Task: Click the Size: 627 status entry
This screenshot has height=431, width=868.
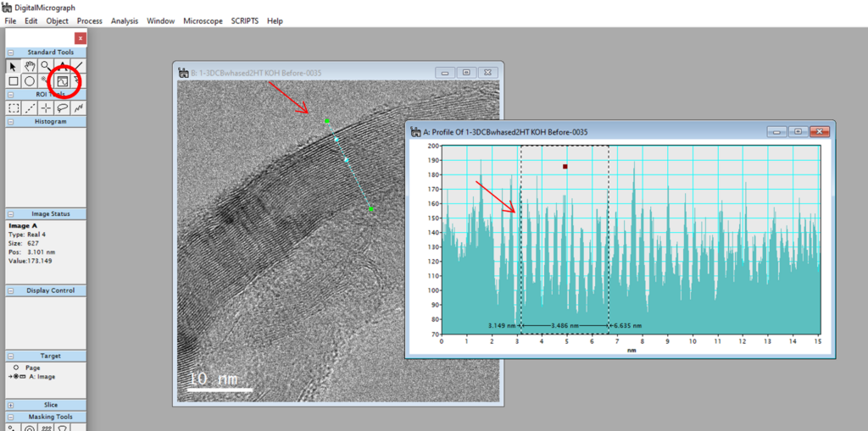Action: 23,243
